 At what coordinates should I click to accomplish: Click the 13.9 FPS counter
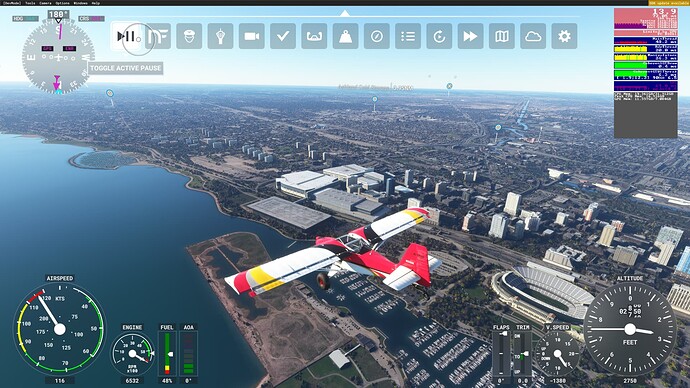pyautogui.click(x=664, y=12)
